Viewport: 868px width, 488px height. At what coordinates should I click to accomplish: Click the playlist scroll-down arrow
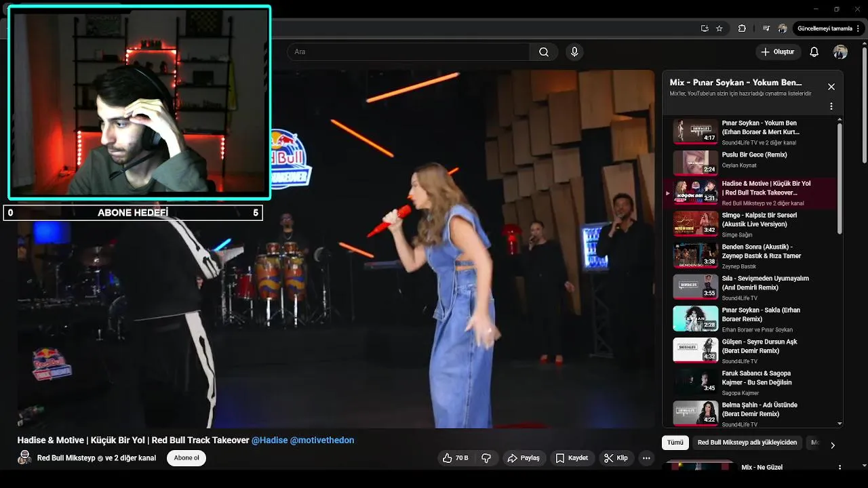point(840,424)
